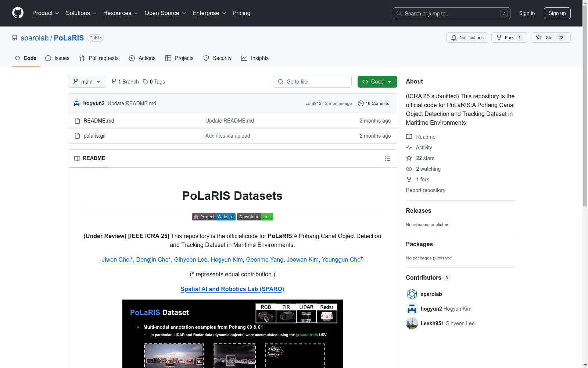Open the PoLaRIS repository name link
The image size is (588, 368).
pyautogui.click(x=69, y=38)
